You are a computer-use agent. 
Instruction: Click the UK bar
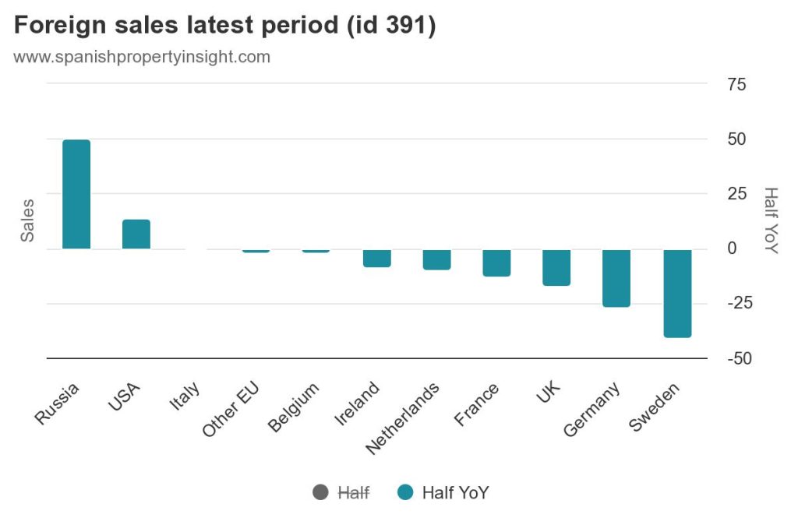tap(556, 267)
